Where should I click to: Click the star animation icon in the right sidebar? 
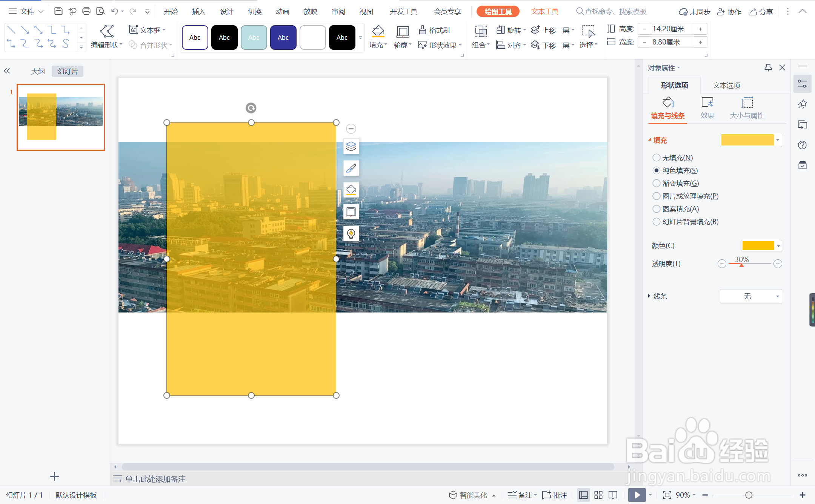803,104
